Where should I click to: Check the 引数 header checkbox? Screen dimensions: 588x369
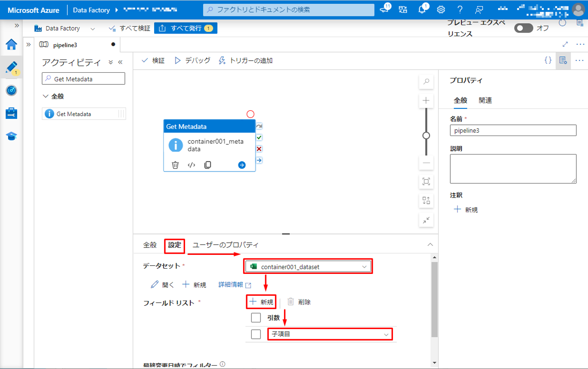(x=256, y=318)
